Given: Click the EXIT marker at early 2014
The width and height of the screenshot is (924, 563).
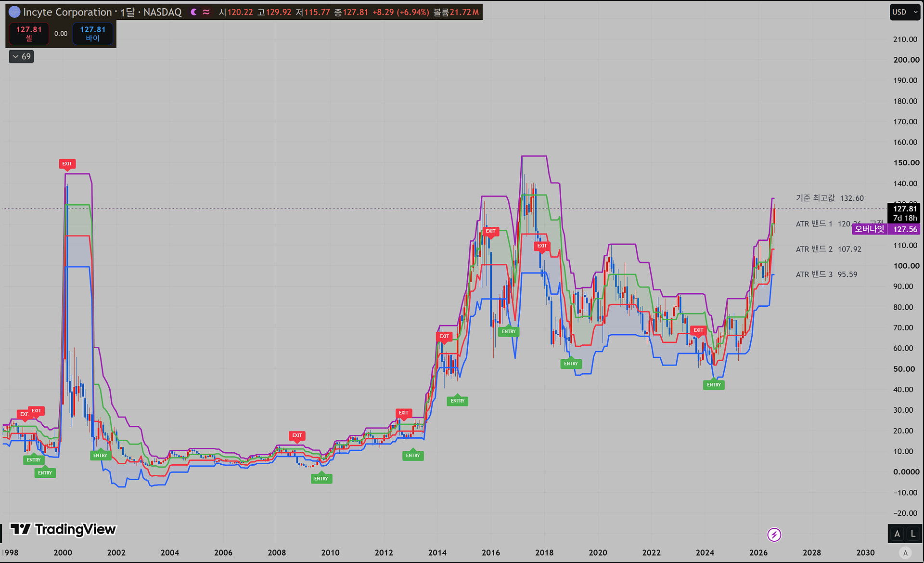Looking at the screenshot, I should (444, 337).
